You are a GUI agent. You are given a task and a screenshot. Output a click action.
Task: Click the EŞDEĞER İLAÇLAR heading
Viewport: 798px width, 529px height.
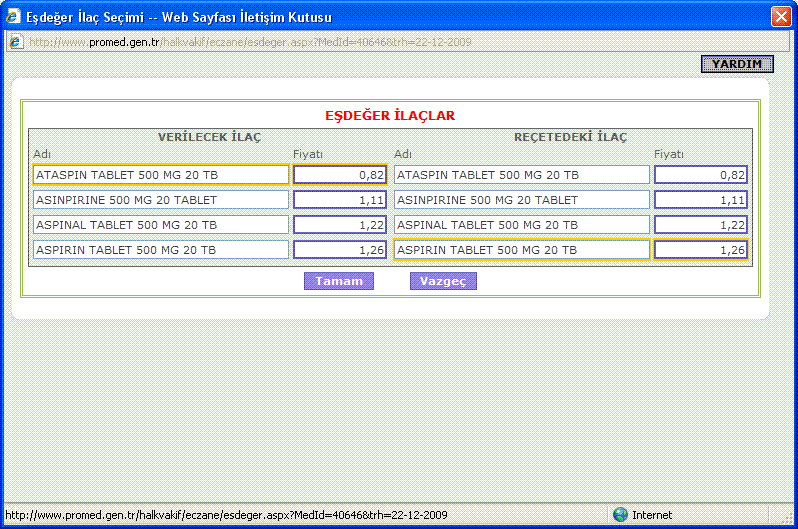[x=390, y=116]
